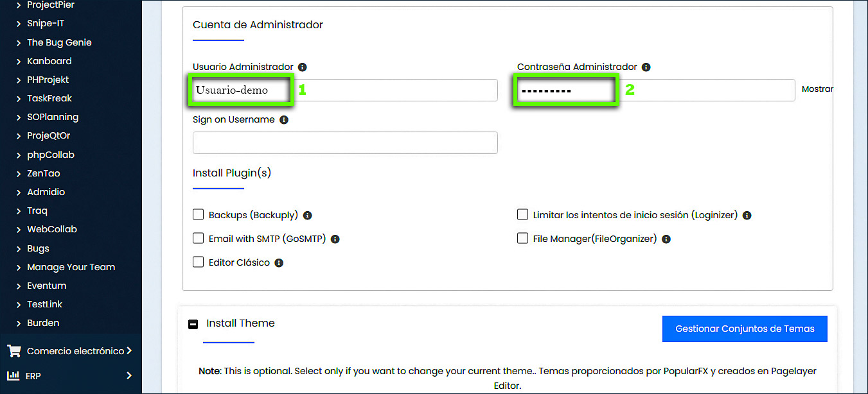Click info icon for Backups (Backuply)
This screenshot has height=394, width=868.
point(308,216)
